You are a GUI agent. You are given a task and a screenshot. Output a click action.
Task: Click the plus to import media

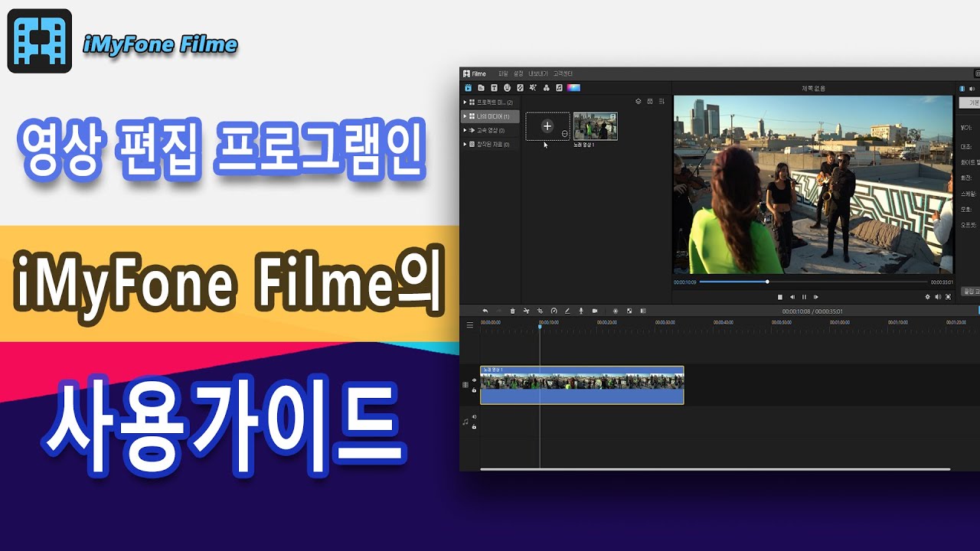[x=547, y=126]
